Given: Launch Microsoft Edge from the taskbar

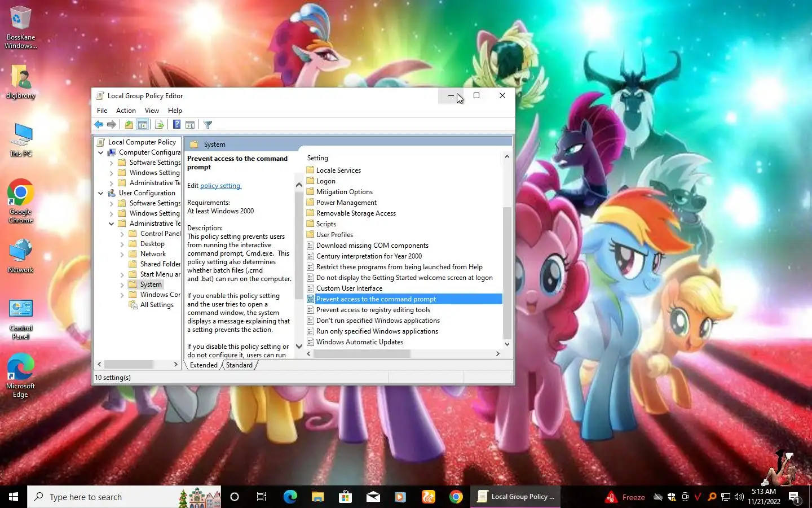Looking at the screenshot, I should [x=290, y=497].
